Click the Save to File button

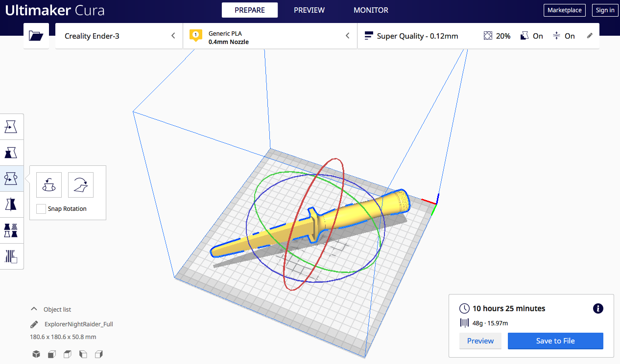[x=555, y=341]
